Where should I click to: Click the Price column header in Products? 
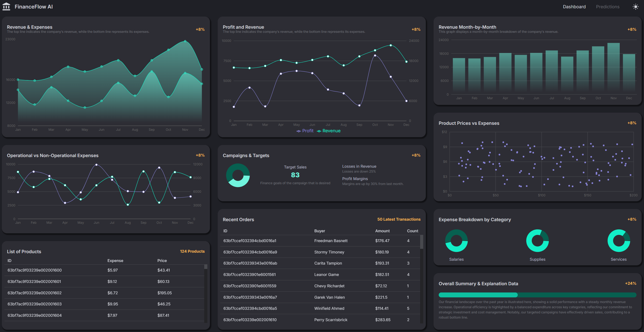pos(162,261)
